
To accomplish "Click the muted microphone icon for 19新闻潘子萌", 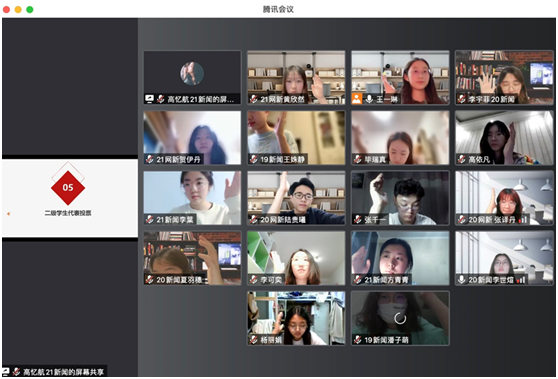I will click(358, 340).
